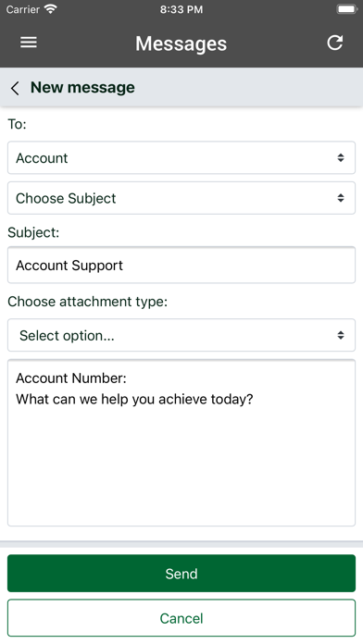Expand the Choose Subject dropdown
The height and width of the screenshot is (644, 363).
point(181,198)
